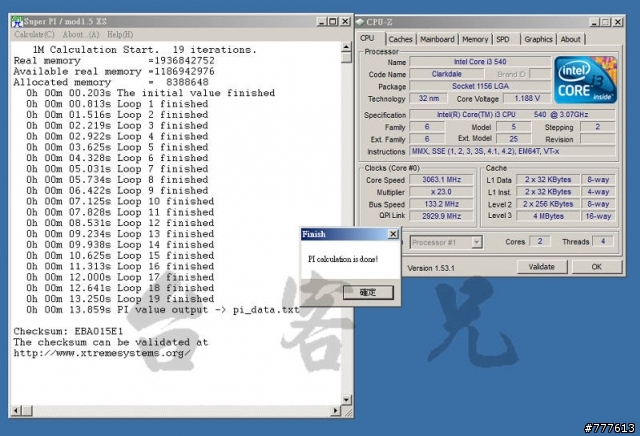The height and width of the screenshot is (436, 640).
Task: Click the L1 Data value '2 x 32 KBytes'
Action: coord(548,180)
